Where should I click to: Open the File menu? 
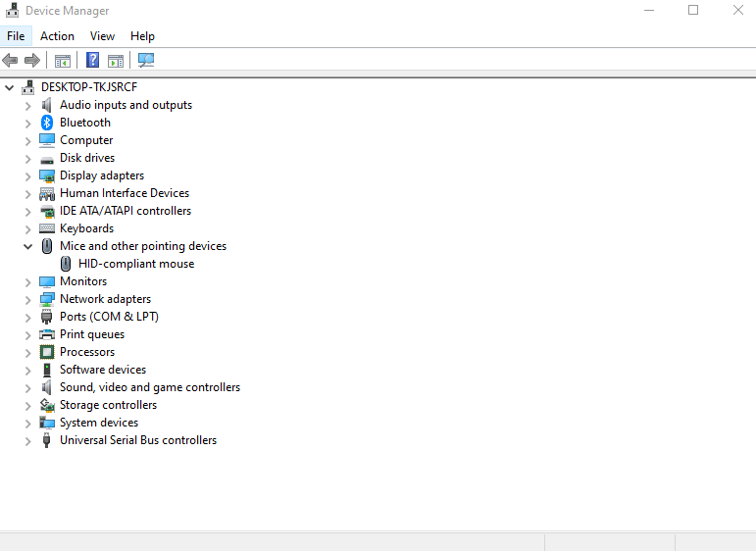16,36
